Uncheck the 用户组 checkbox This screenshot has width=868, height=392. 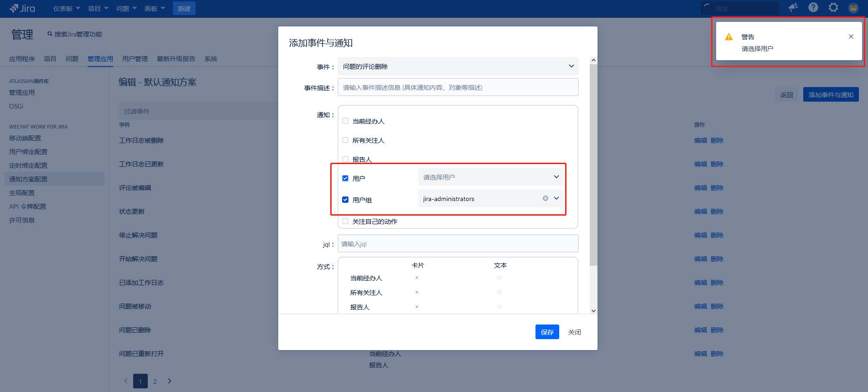(x=345, y=200)
